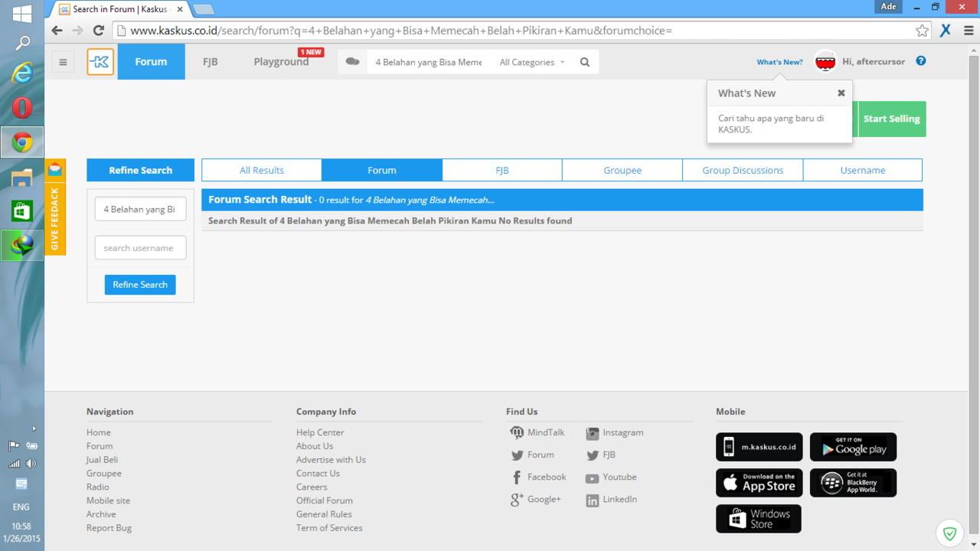
Task: Click the refine keyword input field
Action: [141, 209]
